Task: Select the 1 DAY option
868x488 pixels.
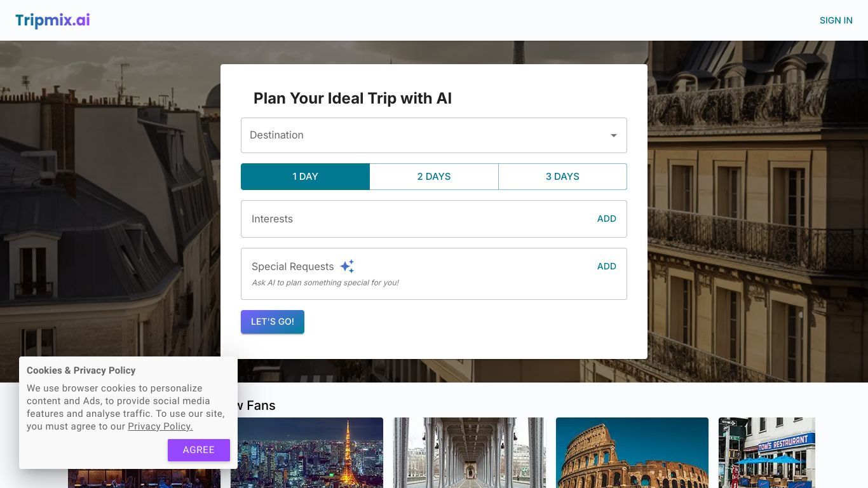Action: pos(305,177)
